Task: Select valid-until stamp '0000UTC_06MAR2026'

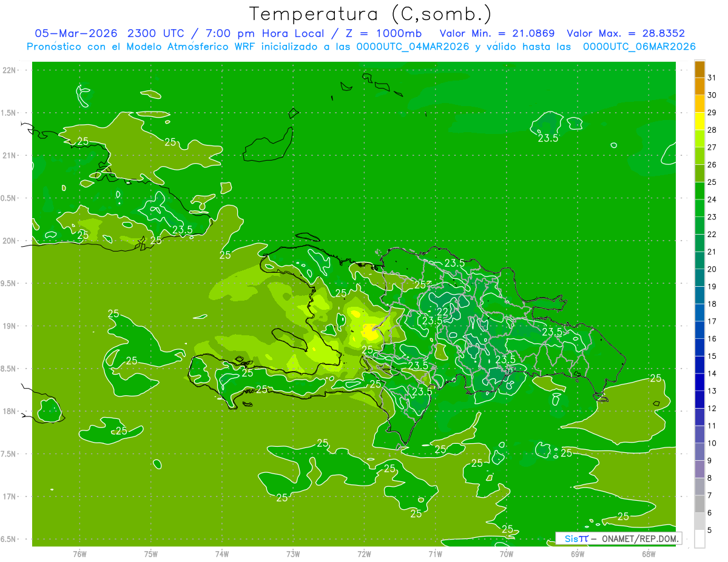Action: coord(639,47)
